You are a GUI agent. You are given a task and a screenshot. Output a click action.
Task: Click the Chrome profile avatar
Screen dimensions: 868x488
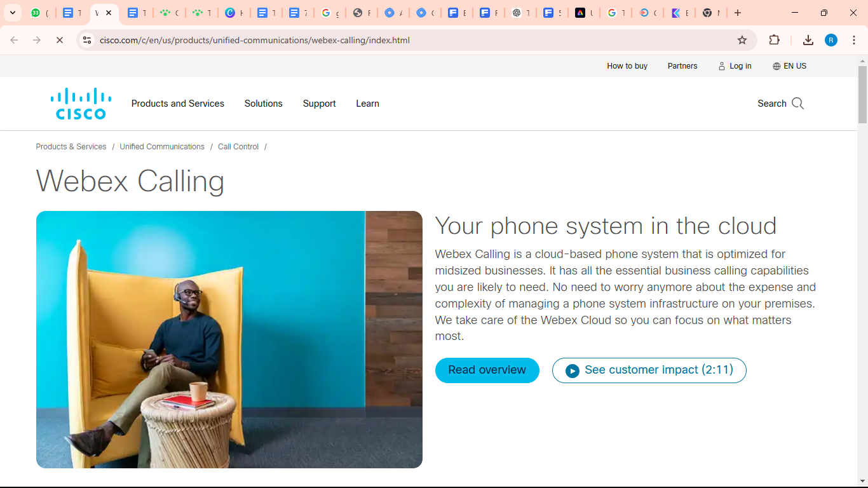click(831, 40)
